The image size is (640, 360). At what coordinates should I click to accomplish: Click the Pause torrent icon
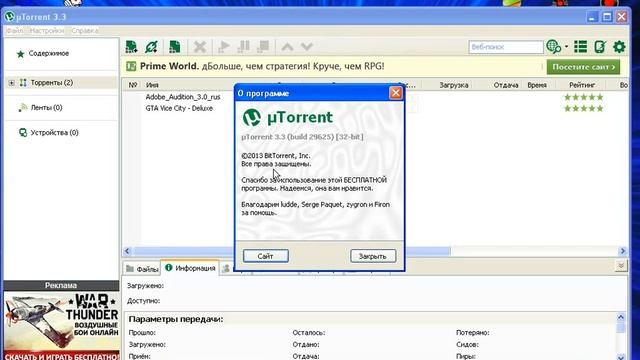tap(244, 47)
